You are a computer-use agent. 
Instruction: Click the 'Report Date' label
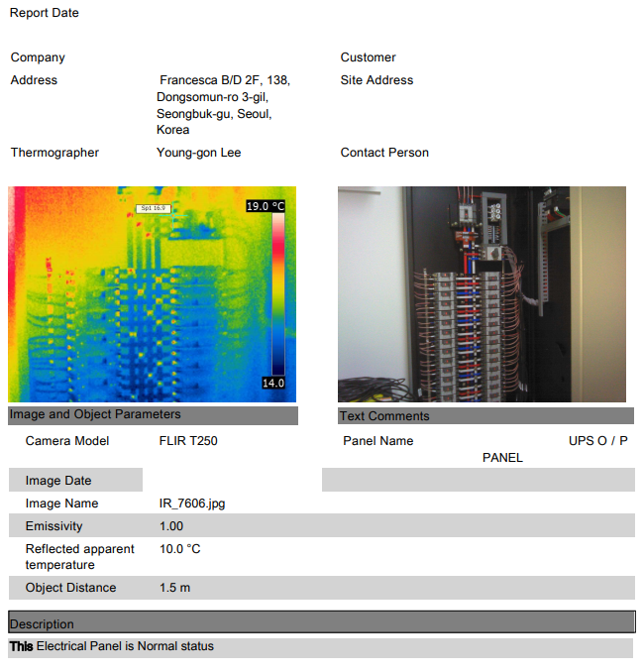pyautogui.click(x=45, y=13)
